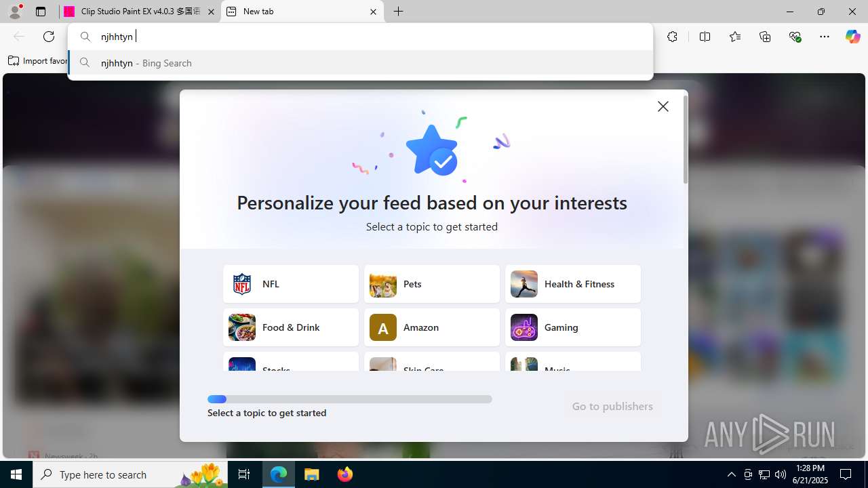The height and width of the screenshot is (488, 868).
Task: Click the search magnifier in address bar
Action: pyautogui.click(x=85, y=37)
